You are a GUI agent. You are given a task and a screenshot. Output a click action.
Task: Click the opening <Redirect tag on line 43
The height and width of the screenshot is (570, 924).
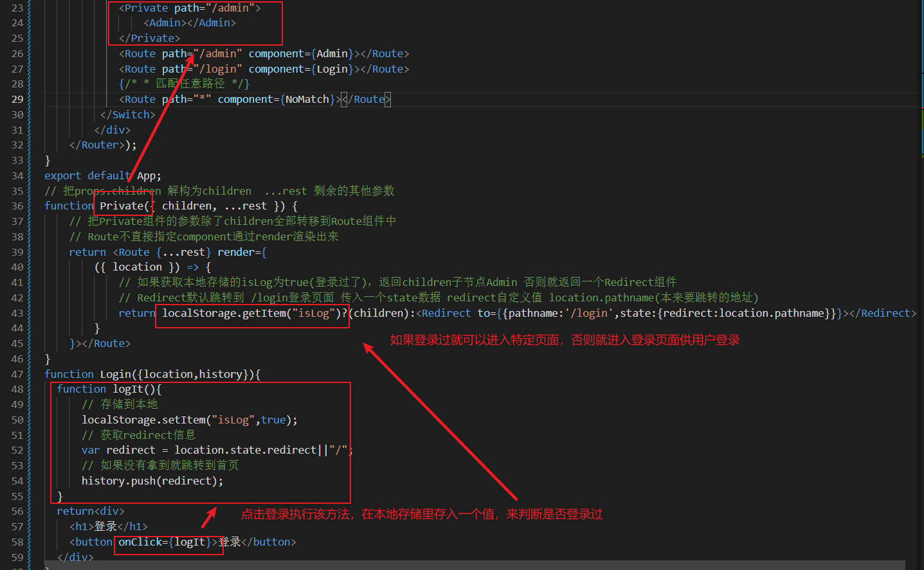[444, 313]
